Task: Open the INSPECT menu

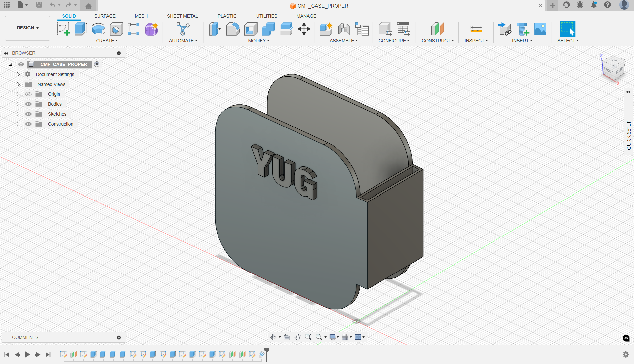Action: [x=476, y=41]
